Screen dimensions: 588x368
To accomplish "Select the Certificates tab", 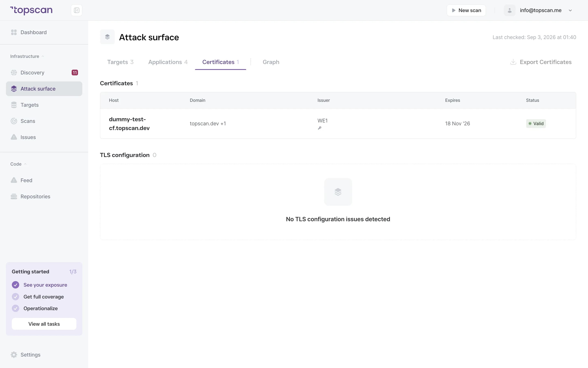I will pyautogui.click(x=220, y=62).
